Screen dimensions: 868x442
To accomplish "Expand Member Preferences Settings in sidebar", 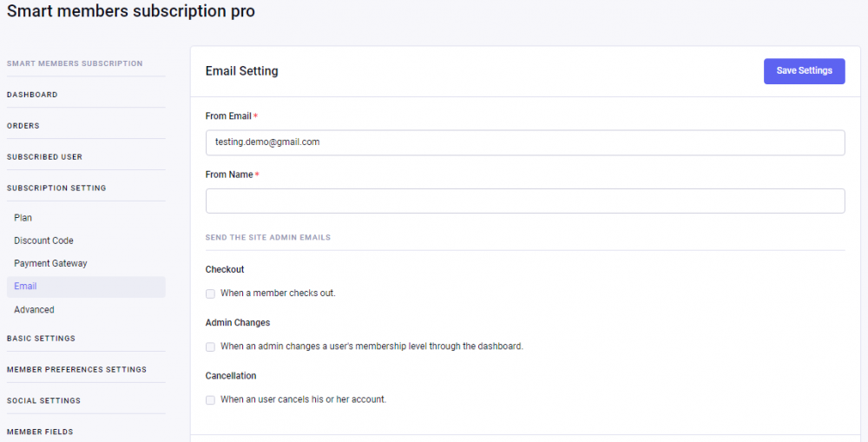I will pos(76,370).
